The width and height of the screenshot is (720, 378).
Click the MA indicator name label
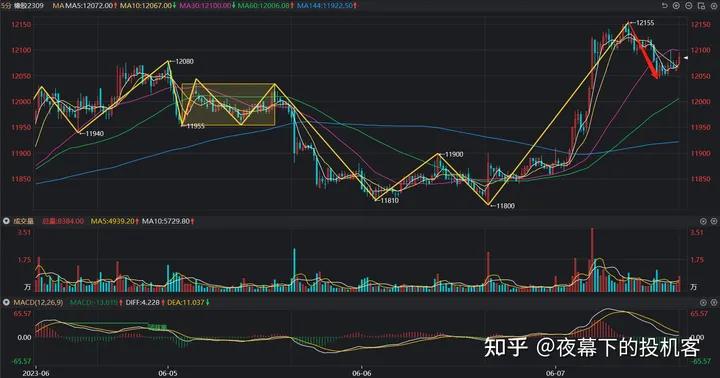[57, 6]
